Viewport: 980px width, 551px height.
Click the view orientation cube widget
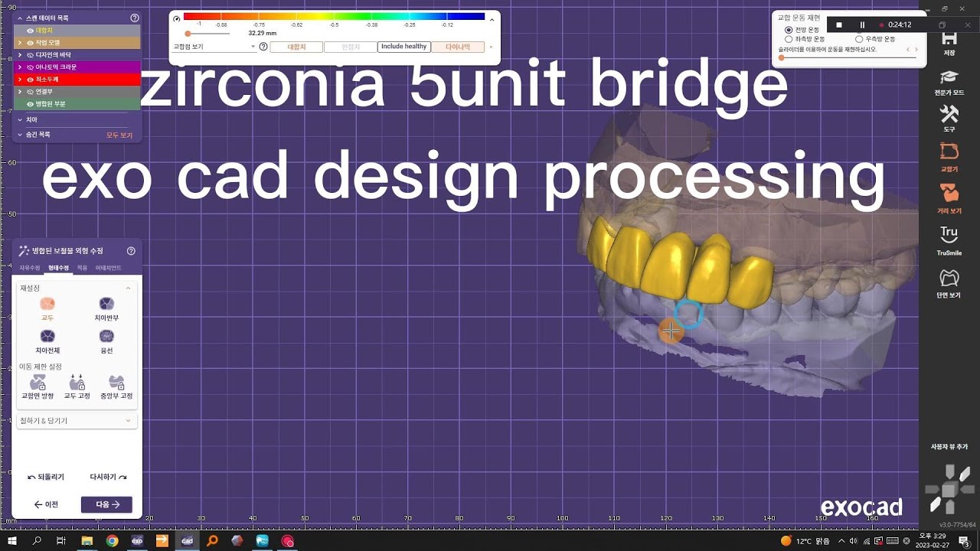point(949,490)
